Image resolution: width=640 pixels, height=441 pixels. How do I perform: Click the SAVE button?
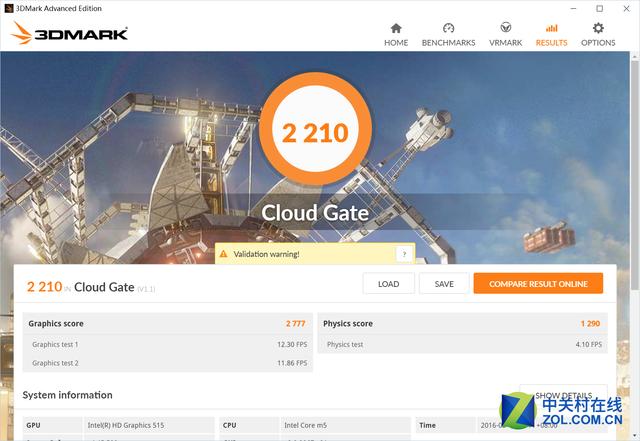click(444, 283)
